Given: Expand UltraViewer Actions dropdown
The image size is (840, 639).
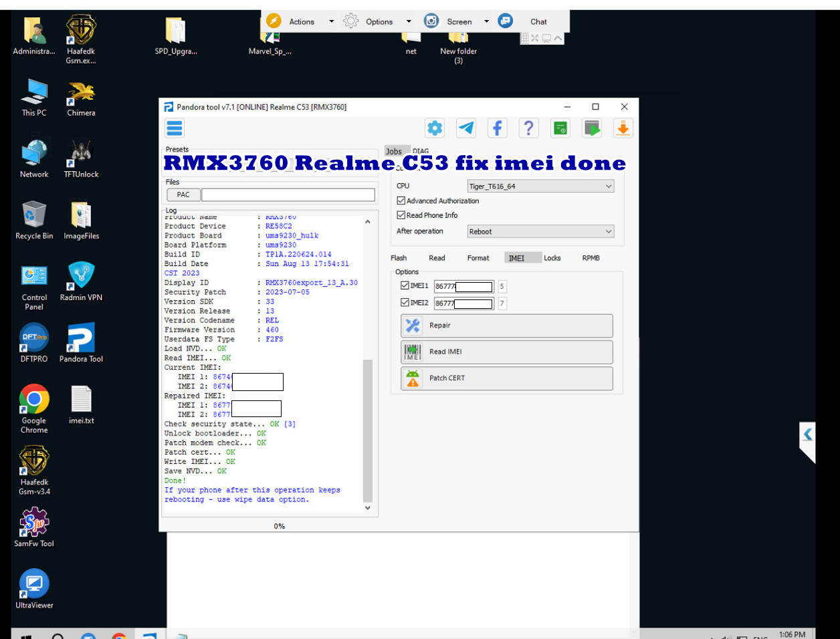Looking at the screenshot, I should point(331,21).
